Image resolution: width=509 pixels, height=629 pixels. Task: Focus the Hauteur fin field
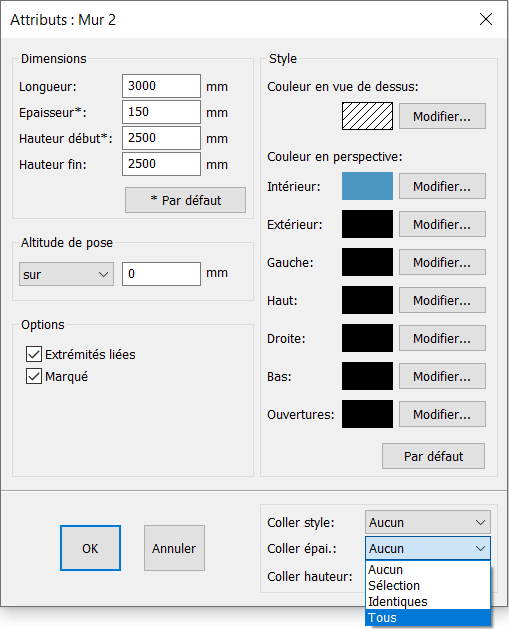tap(161, 164)
